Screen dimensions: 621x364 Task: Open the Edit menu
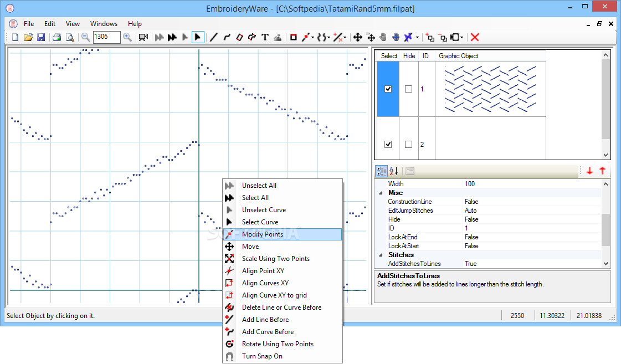pos(50,24)
